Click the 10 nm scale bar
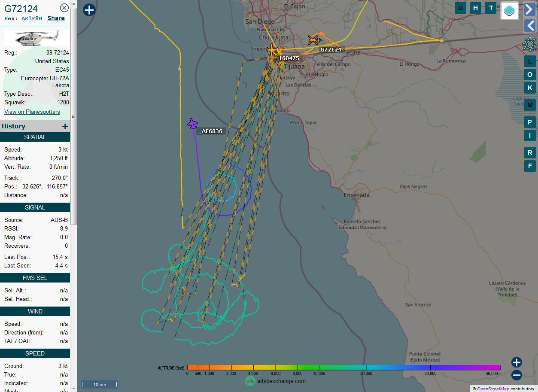This screenshot has height=392, width=538. pos(100,384)
